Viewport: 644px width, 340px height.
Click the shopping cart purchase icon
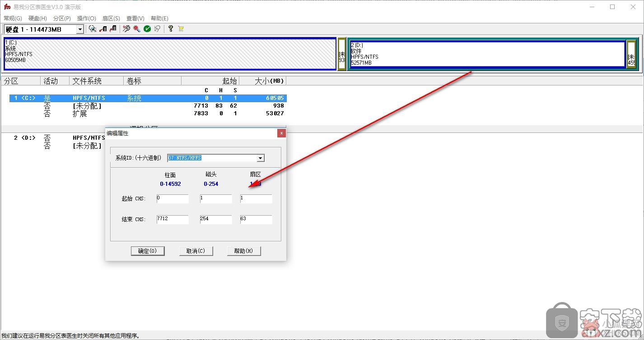[181, 29]
